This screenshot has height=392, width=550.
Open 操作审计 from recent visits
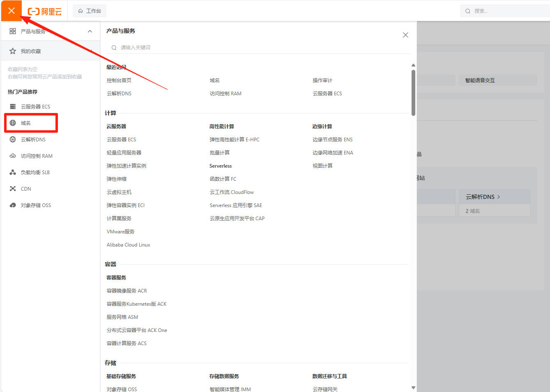[x=322, y=81]
